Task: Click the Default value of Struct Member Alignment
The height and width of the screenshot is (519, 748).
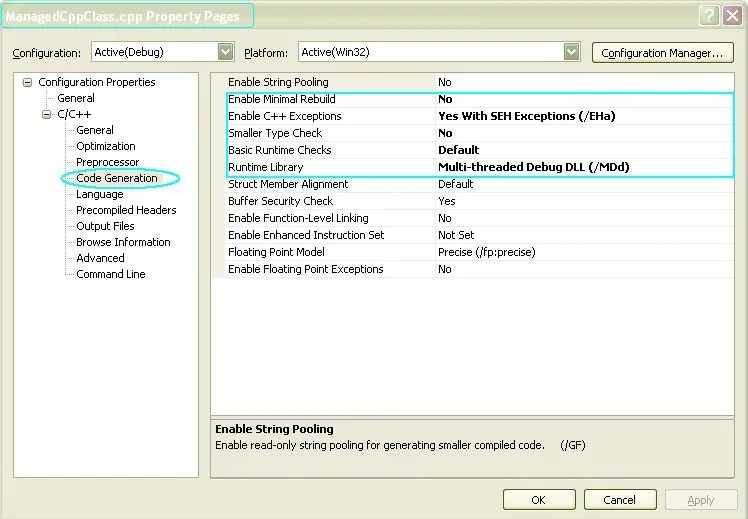Action: 456,184
